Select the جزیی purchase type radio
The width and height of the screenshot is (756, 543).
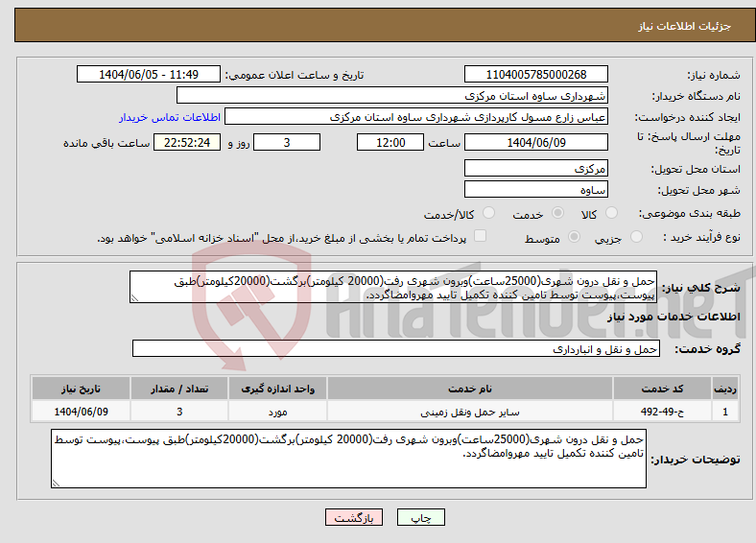tap(636, 237)
